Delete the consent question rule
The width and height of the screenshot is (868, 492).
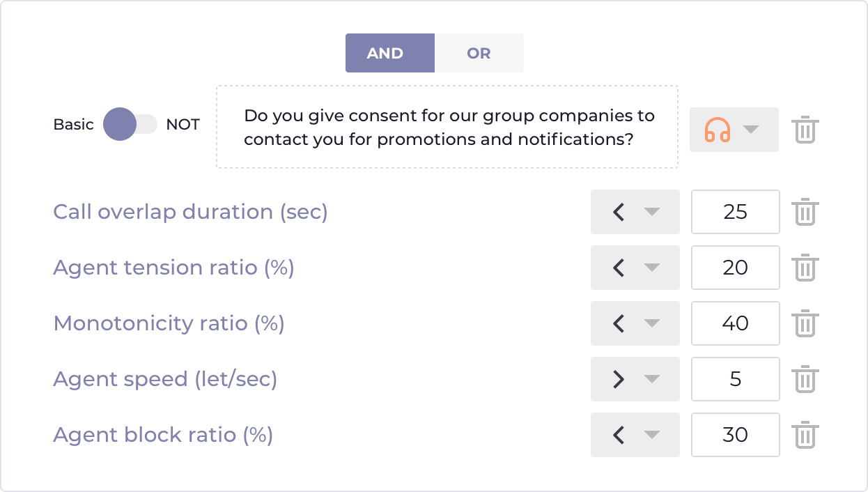coord(805,130)
